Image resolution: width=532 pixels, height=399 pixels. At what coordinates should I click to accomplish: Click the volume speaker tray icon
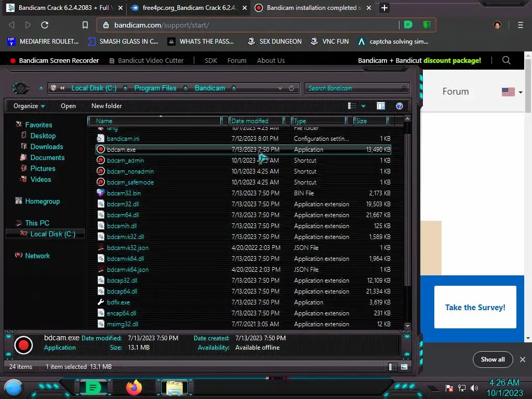click(x=474, y=388)
